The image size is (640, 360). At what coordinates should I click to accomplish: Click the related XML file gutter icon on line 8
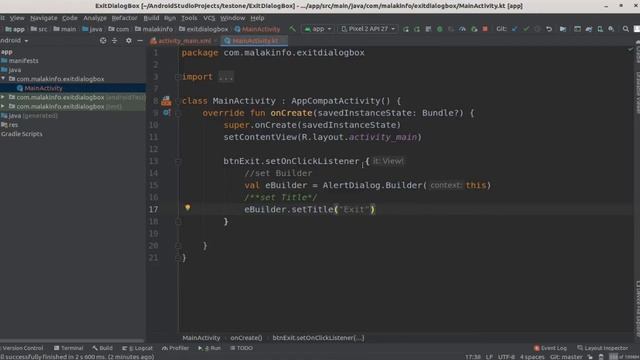click(x=166, y=101)
